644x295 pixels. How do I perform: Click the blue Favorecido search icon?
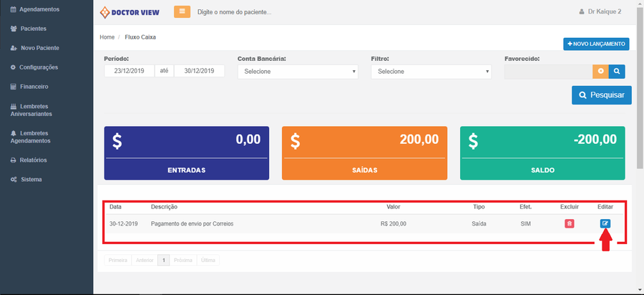(615, 72)
